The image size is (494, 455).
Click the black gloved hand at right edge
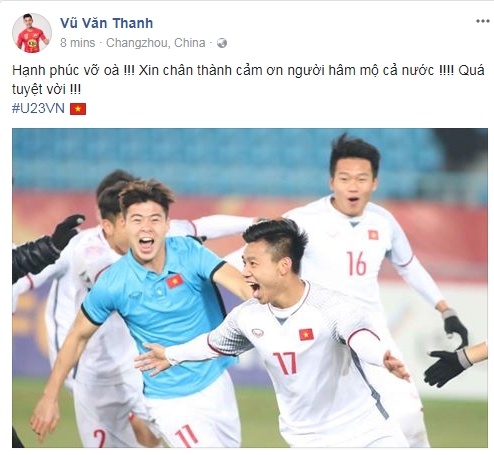pos(447,368)
